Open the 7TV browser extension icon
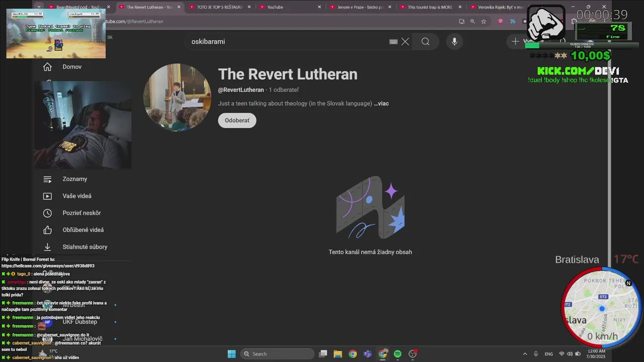 pos(513,22)
